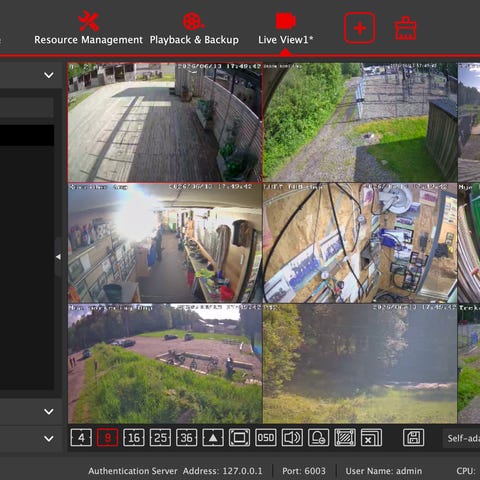Click the server Address: 127.0.0.1 text
The width and height of the screenshot is (480, 480).
223,471
